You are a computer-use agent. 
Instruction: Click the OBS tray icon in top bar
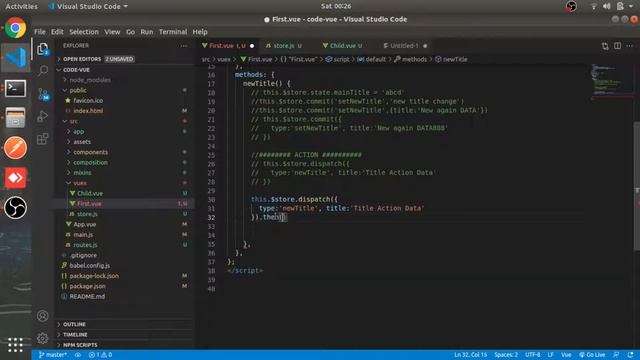coord(571,6)
